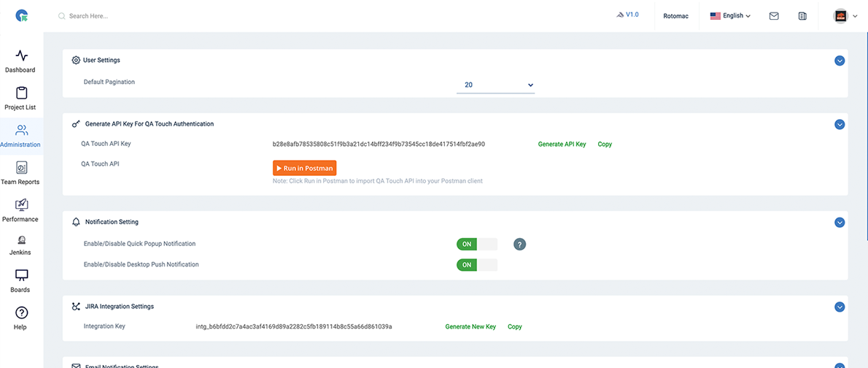Click the Default Pagination label
This screenshot has height=368, width=868.
(109, 82)
